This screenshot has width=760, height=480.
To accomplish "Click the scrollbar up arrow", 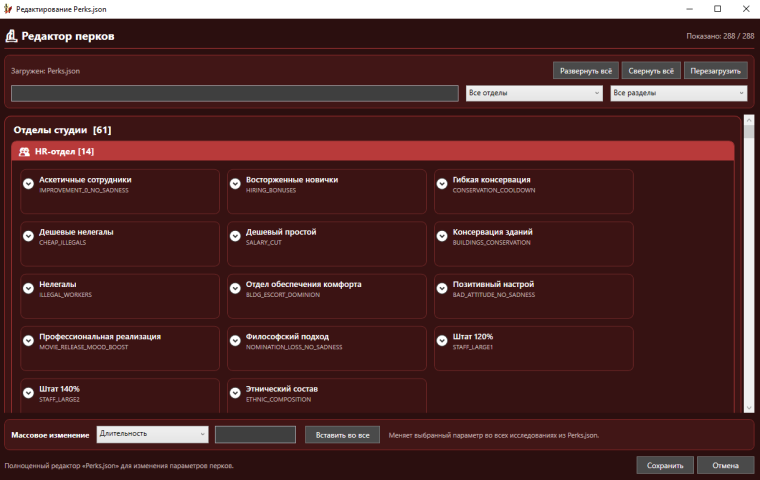I will coord(749,120).
